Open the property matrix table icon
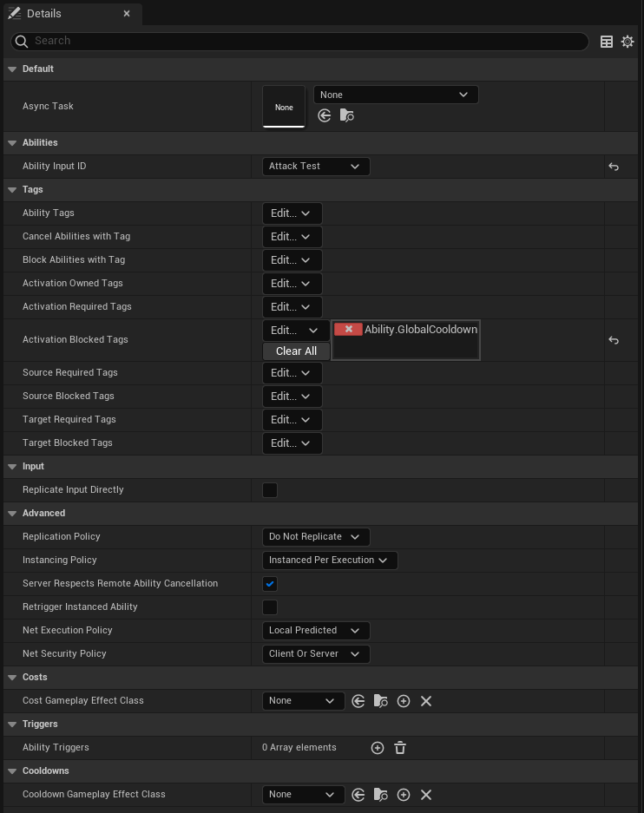The height and width of the screenshot is (813, 644). [x=607, y=42]
